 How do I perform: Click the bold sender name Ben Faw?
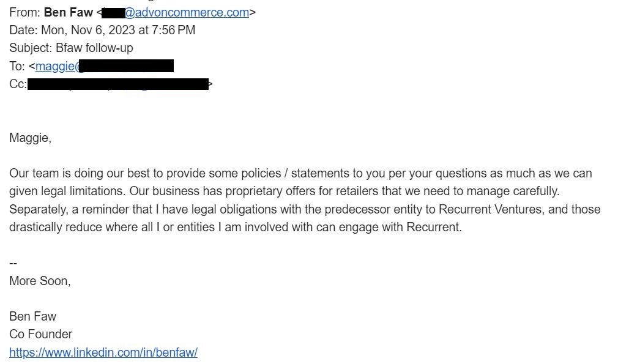[69, 12]
